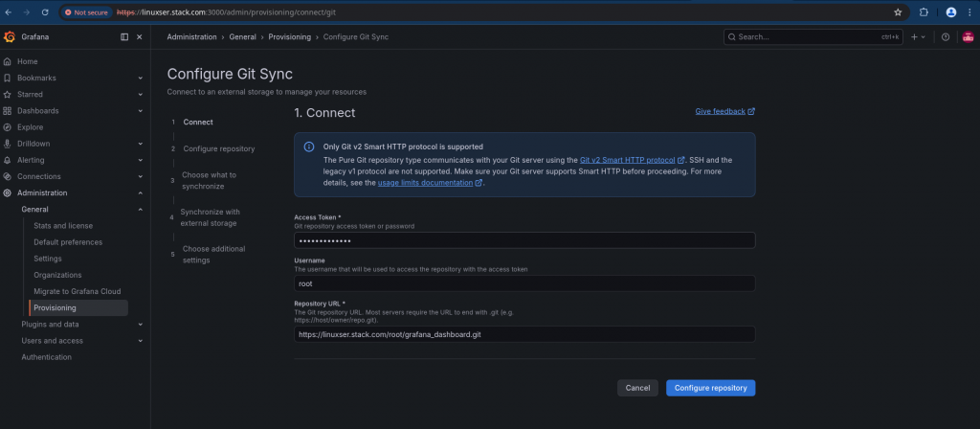Expand the Drilldown section chevron

tap(140, 144)
